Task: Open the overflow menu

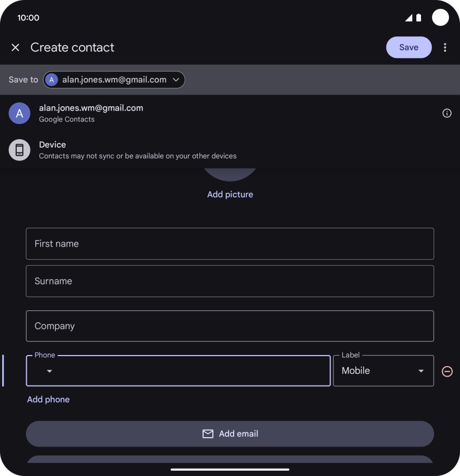Action: tap(445, 47)
